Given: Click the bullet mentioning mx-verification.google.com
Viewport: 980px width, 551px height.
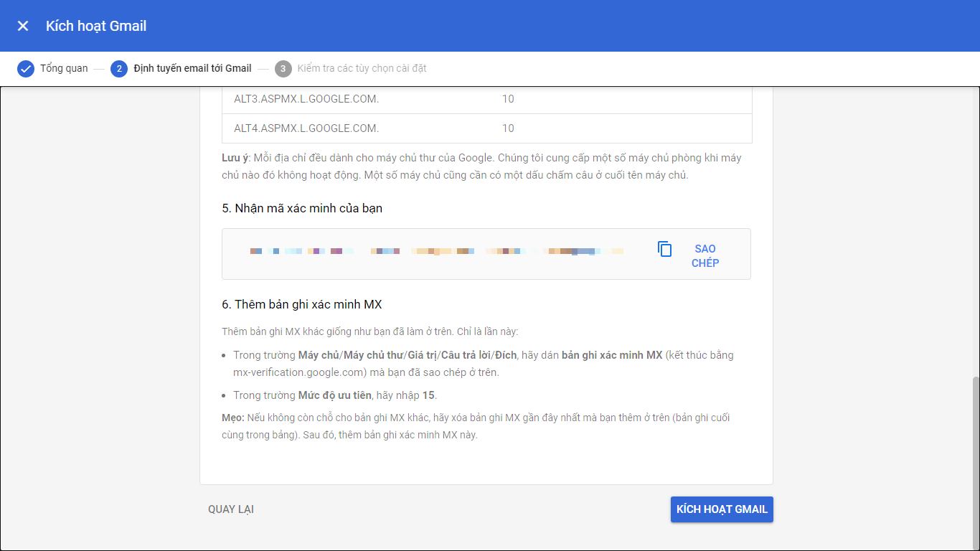Looking at the screenshot, I should (x=484, y=364).
